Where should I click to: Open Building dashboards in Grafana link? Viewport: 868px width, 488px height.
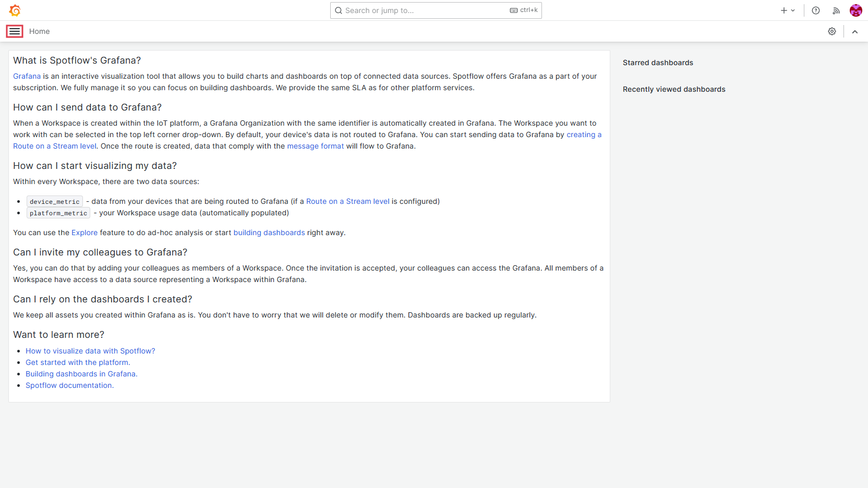coord(81,374)
